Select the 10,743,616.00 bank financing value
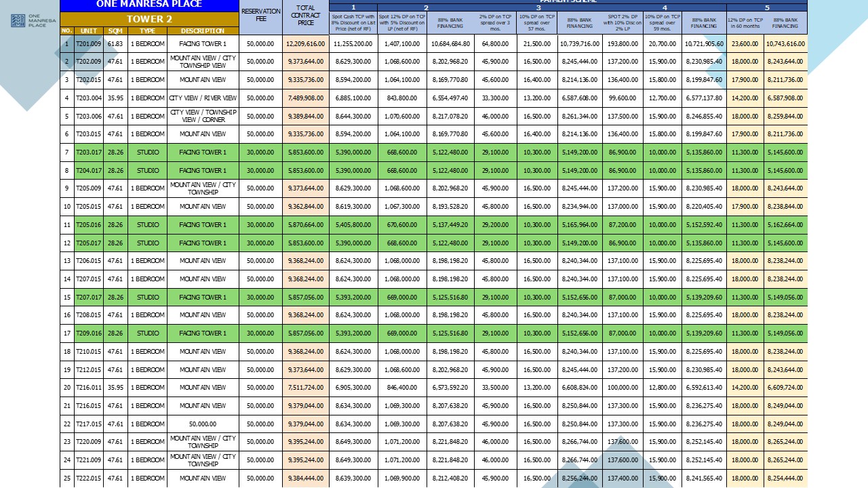The image size is (868, 488). pyautogui.click(x=786, y=43)
